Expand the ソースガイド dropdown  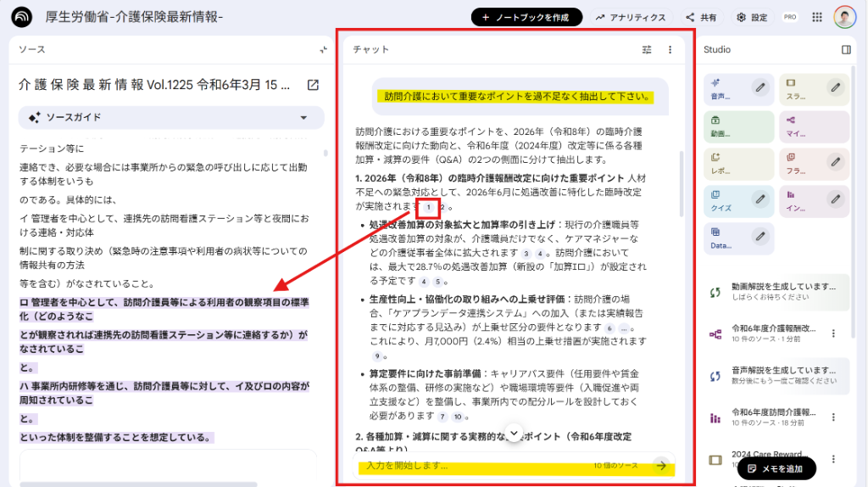pyautogui.click(x=171, y=117)
